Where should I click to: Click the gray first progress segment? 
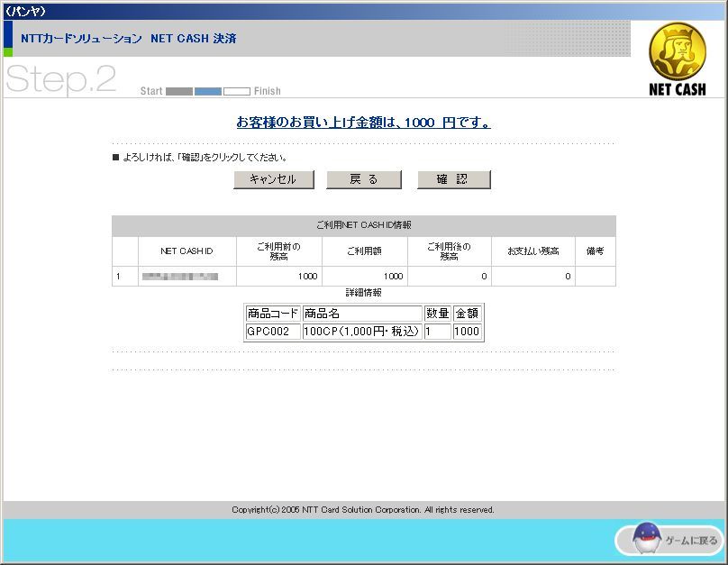coord(179,91)
